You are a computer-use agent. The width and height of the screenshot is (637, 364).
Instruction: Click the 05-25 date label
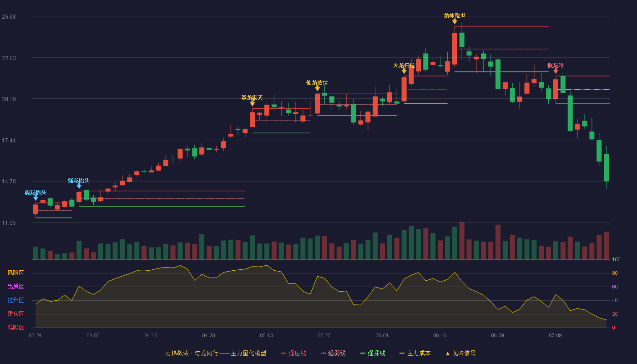[324, 335]
